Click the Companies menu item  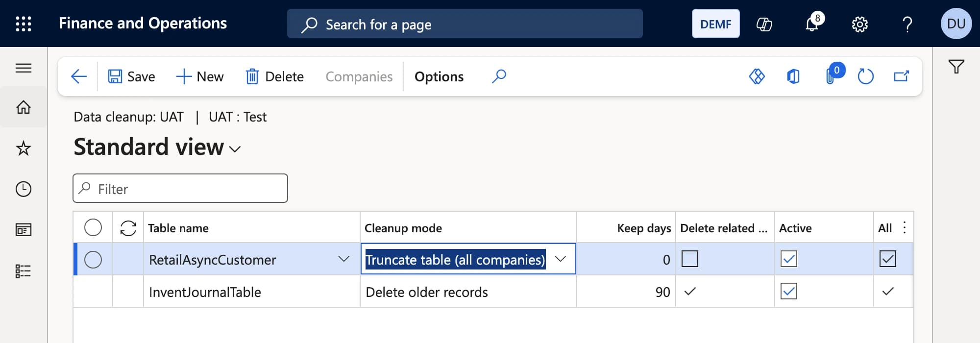point(359,76)
